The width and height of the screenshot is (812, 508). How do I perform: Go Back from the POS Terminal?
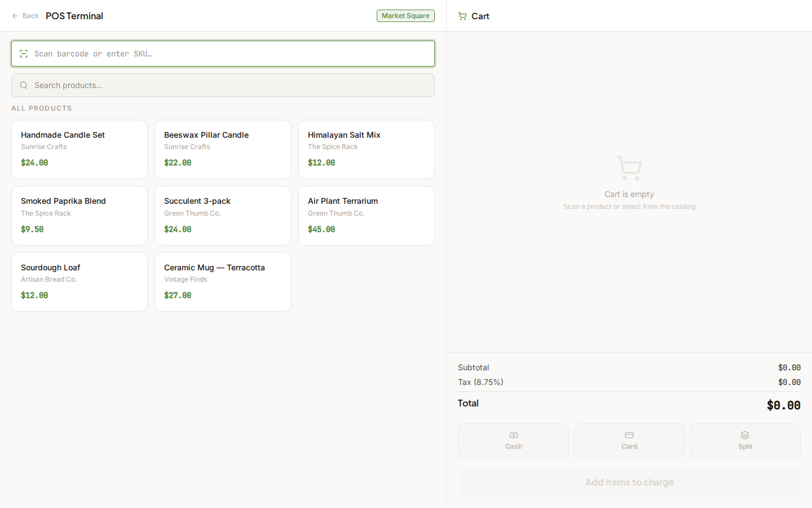click(x=25, y=16)
